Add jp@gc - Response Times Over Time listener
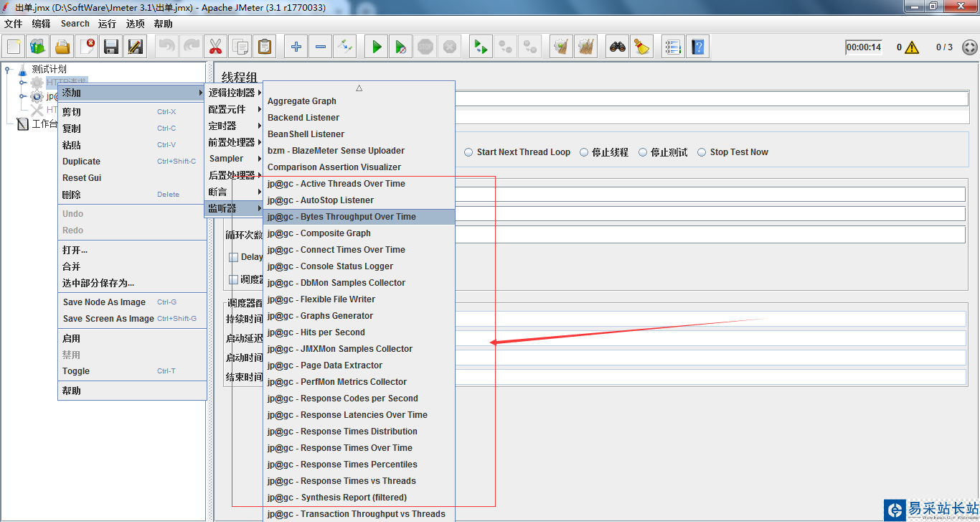Viewport: 980px width, 522px height. (359, 448)
